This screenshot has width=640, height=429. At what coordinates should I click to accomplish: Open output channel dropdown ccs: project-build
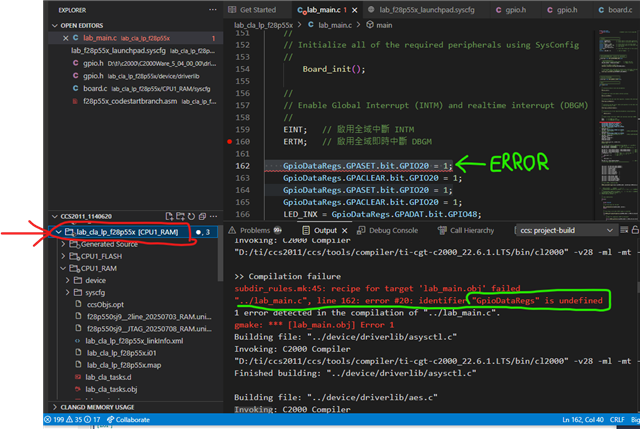point(566,230)
